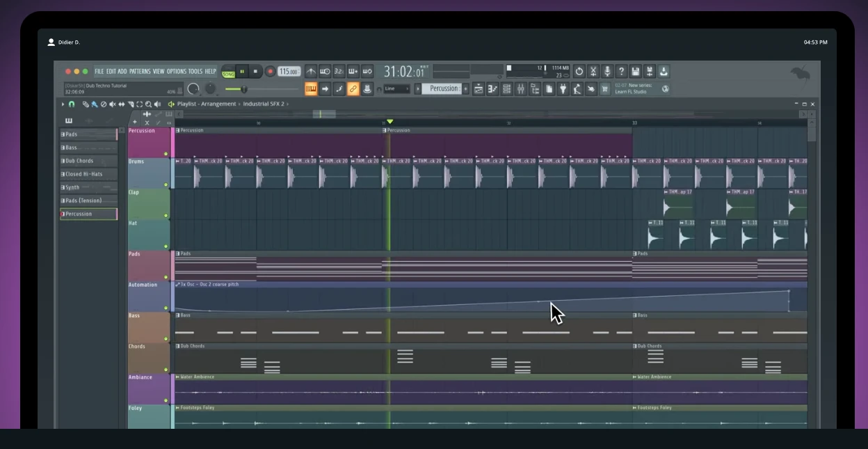This screenshot has height=449, width=868.
Task: Open audio editor scissors icon
Action: (593, 71)
